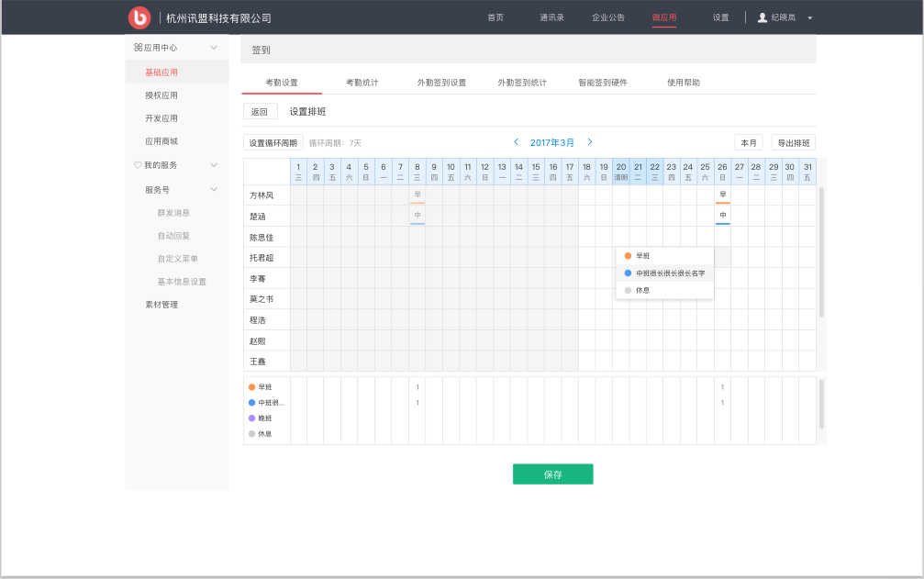
Task: Click the orange 早班 legend dot
Action: [251, 387]
